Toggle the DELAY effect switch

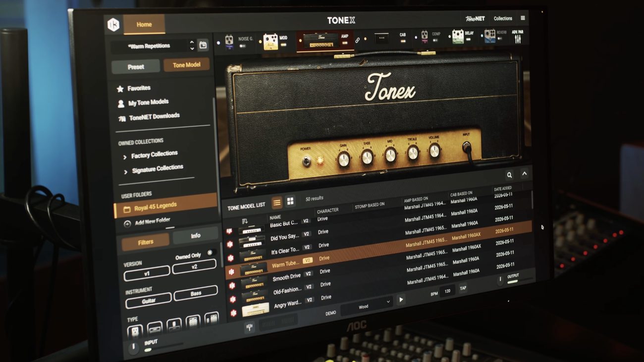469,40
